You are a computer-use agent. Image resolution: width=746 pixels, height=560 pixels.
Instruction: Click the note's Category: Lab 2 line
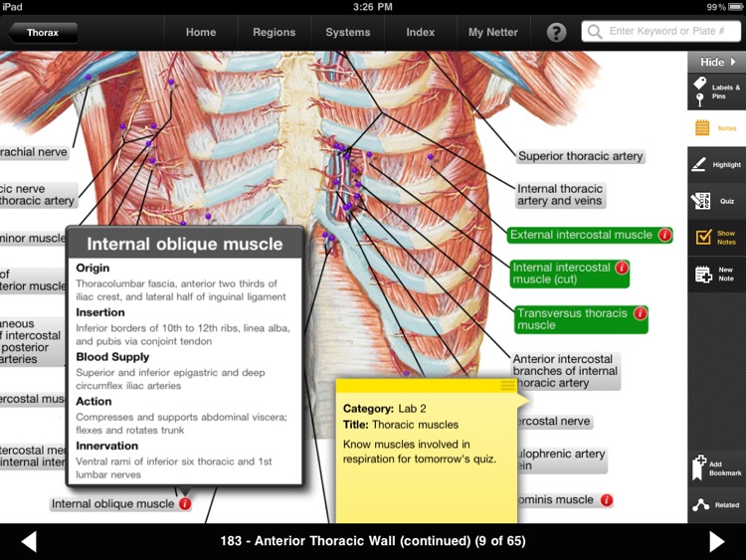click(384, 408)
